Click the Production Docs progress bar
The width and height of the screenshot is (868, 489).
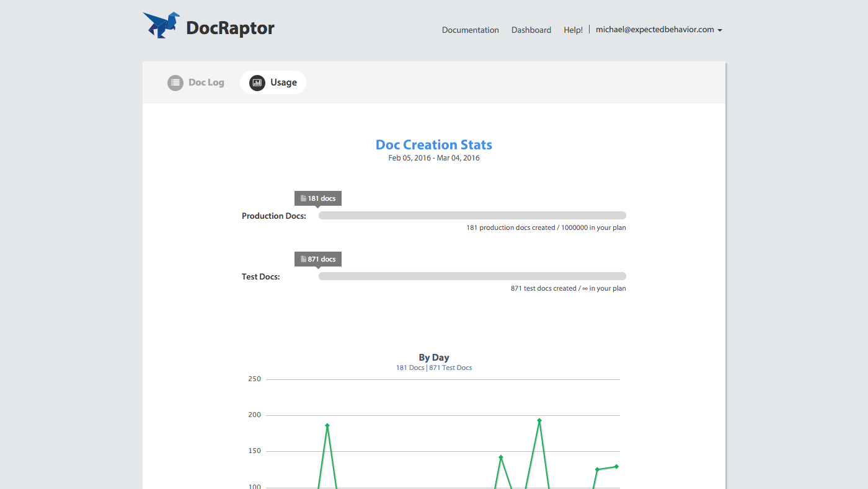click(x=472, y=215)
